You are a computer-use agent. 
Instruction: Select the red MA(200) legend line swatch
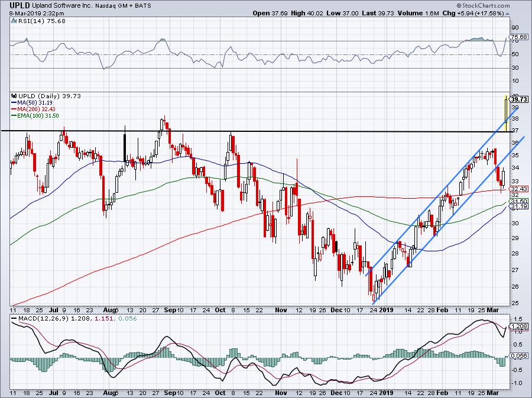coord(14,109)
